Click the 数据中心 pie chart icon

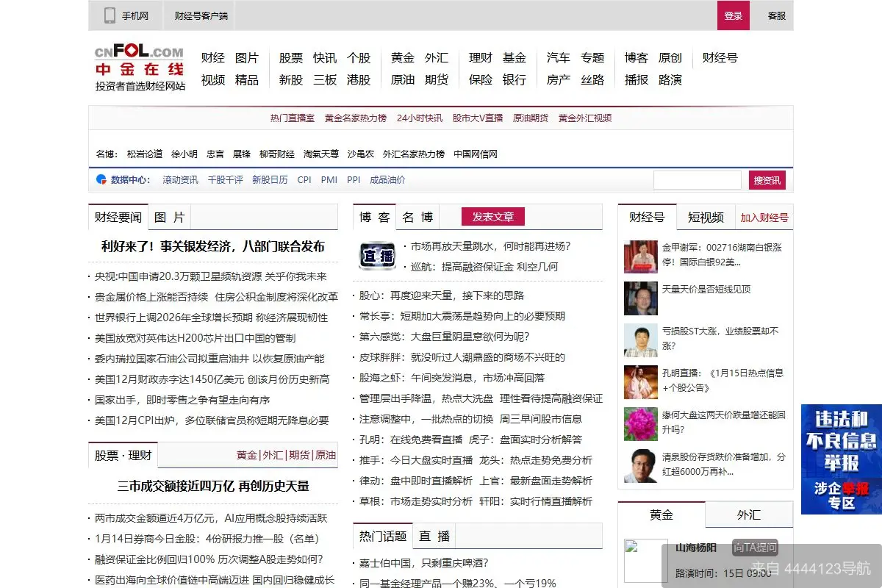(101, 179)
